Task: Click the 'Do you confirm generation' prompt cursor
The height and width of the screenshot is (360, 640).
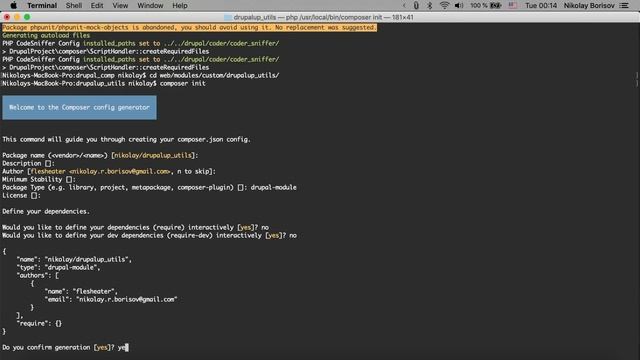Action: click(x=127, y=347)
